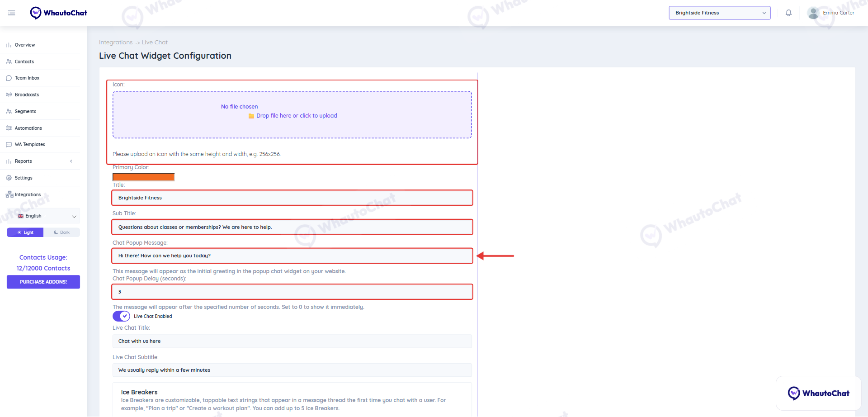Click the Integrations breadcrumb link

116,43
